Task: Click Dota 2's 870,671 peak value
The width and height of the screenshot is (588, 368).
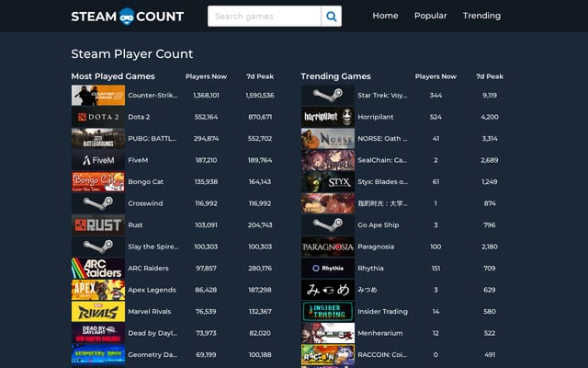Action: (260, 117)
